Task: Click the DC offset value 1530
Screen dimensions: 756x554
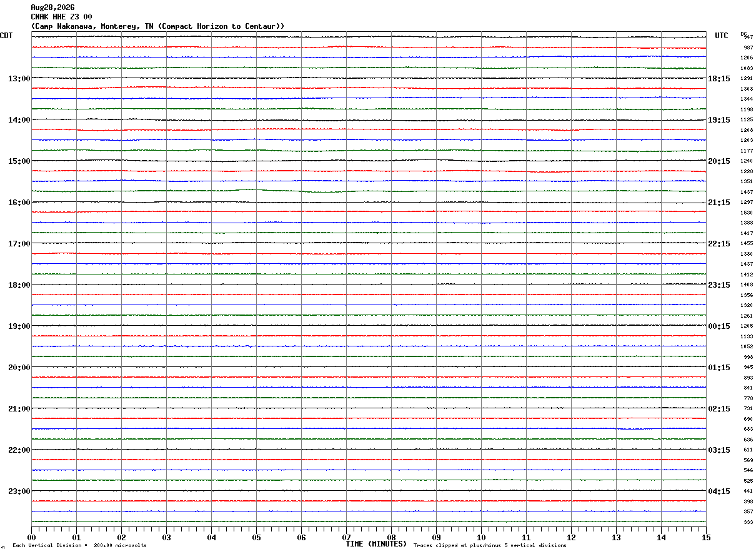Action: (x=747, y=213)
